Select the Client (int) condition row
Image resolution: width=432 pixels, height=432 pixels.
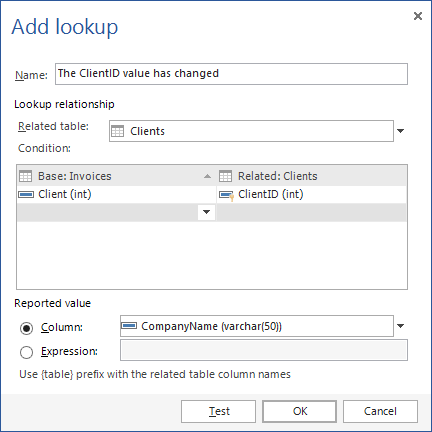point(116,194)
